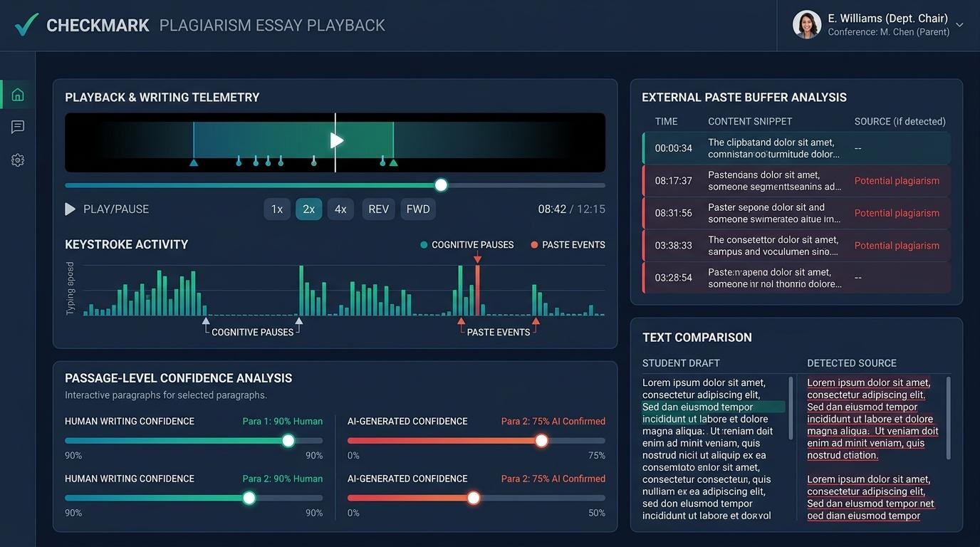Viewport: 980px width, 547px height.
Task: Click the left triangle marker on playback timeline
Action: coord(194,162)
